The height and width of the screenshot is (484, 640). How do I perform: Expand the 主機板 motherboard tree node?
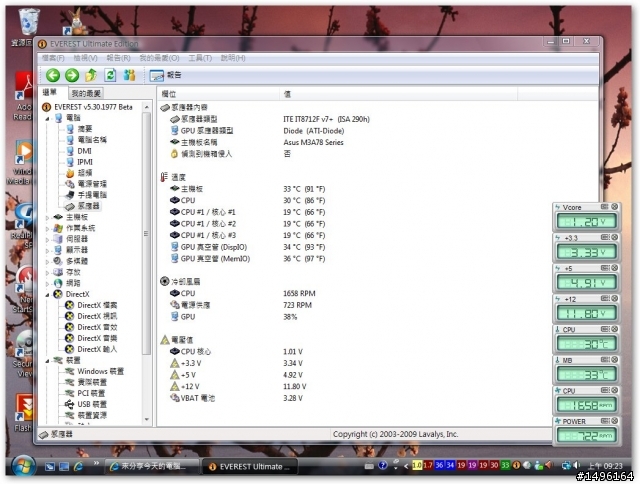pyautogui.click(x=47, y=218)
